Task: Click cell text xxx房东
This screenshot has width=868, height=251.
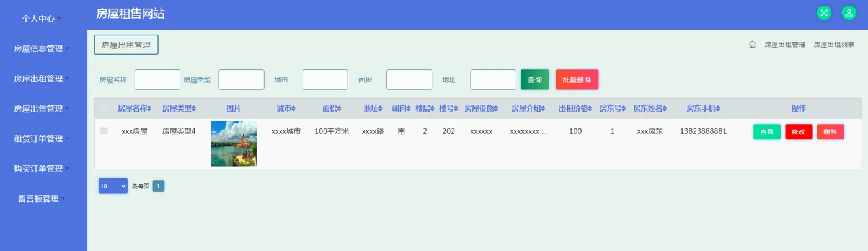Action: click(x=650, y=131)
